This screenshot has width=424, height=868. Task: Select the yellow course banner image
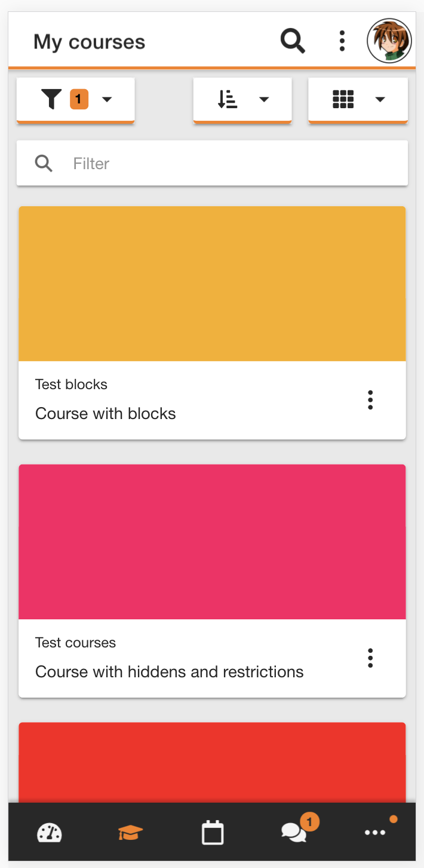(x=212, y=284)
